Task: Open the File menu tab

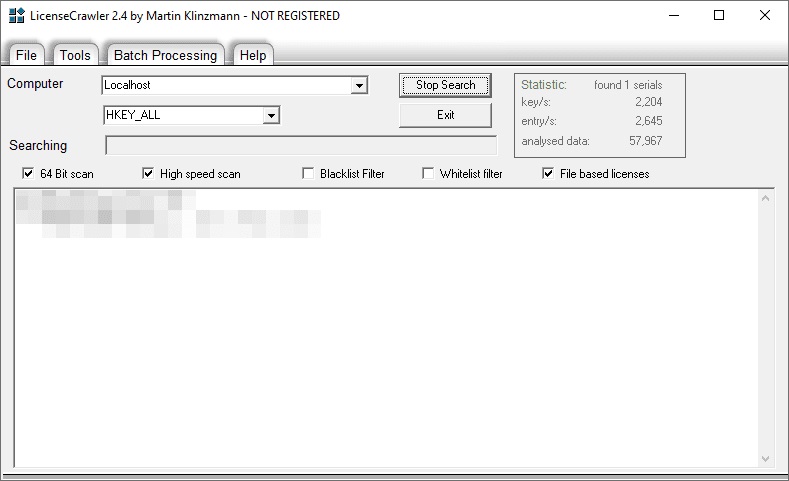Action: click(26, 55)
